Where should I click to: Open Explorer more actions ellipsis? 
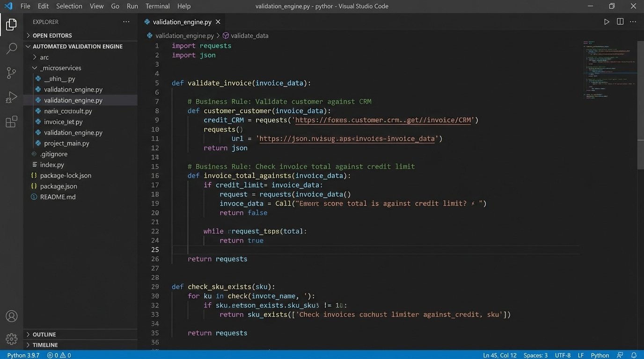(126, 22)
